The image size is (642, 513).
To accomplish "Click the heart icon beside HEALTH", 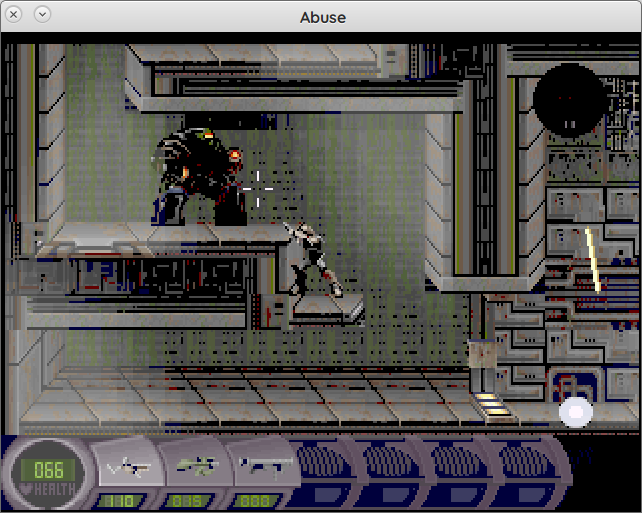I will point(27,489).
